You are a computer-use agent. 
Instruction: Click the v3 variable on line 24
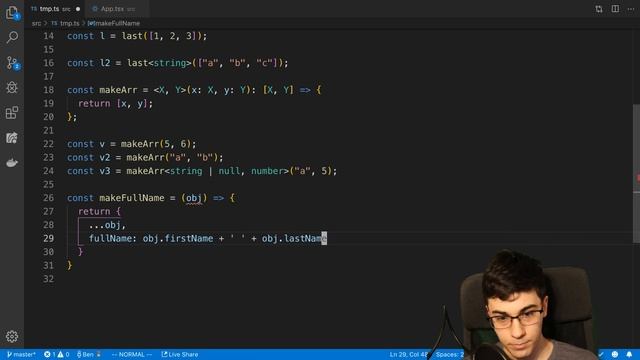(x=105, y=171)
